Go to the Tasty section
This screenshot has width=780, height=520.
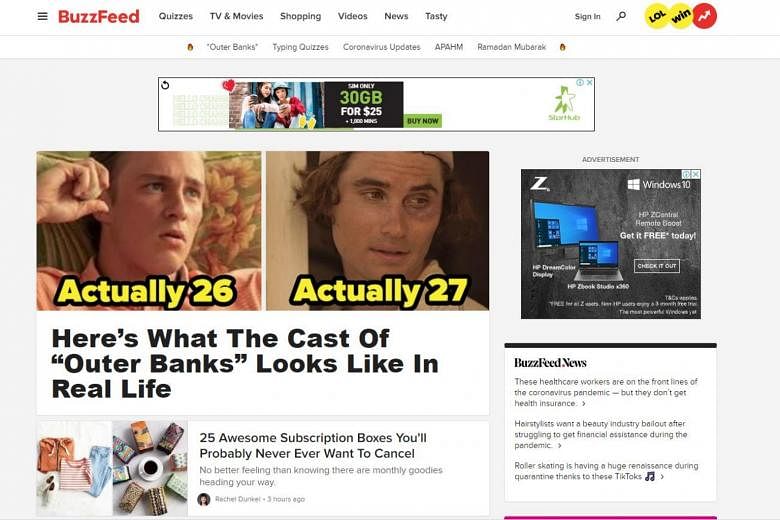point(436,16)
